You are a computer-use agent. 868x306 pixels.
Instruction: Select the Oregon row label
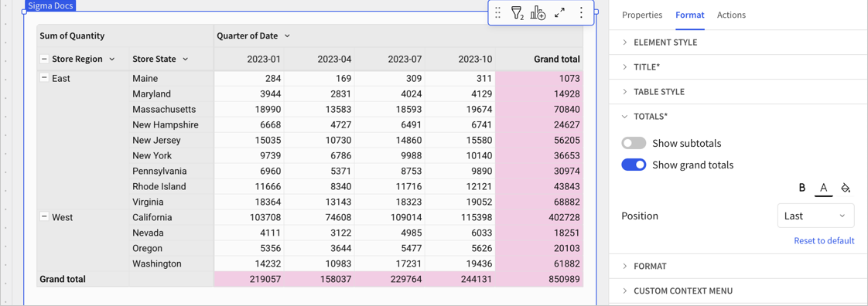pos(147,249)
